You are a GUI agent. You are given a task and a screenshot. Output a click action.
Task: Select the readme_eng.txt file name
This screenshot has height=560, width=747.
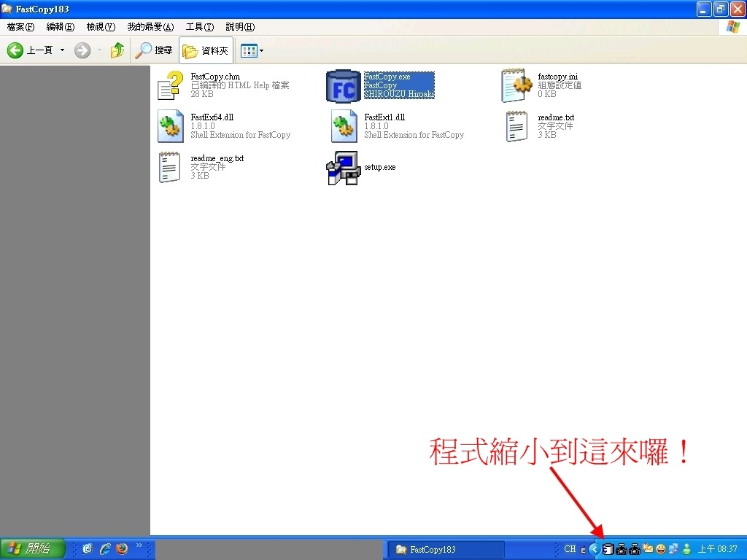click(217, 158)
